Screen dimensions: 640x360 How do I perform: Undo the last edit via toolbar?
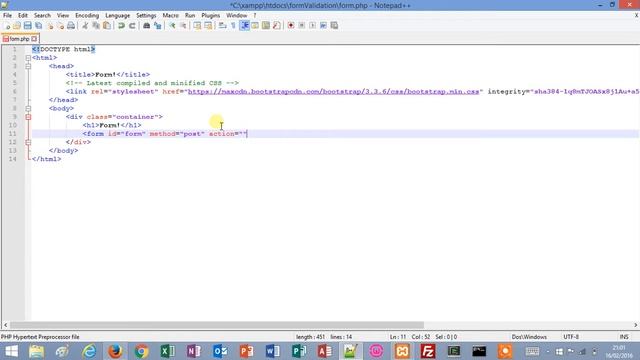coord(121,26)
